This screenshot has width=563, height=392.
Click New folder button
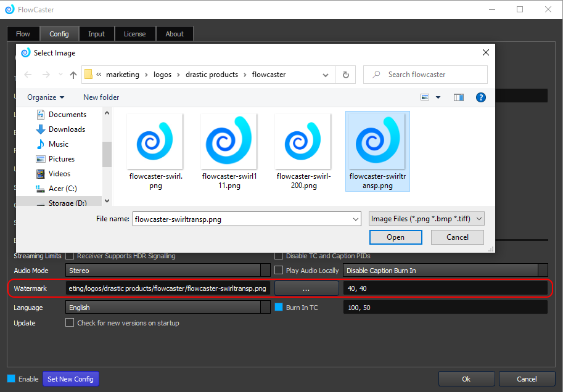tap(101, 97)
